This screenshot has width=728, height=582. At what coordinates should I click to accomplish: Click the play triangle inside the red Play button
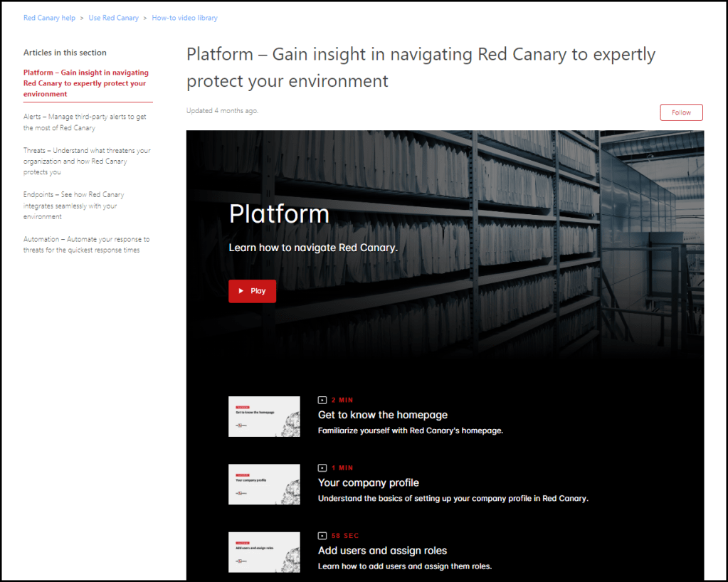[x=241, y=291]
